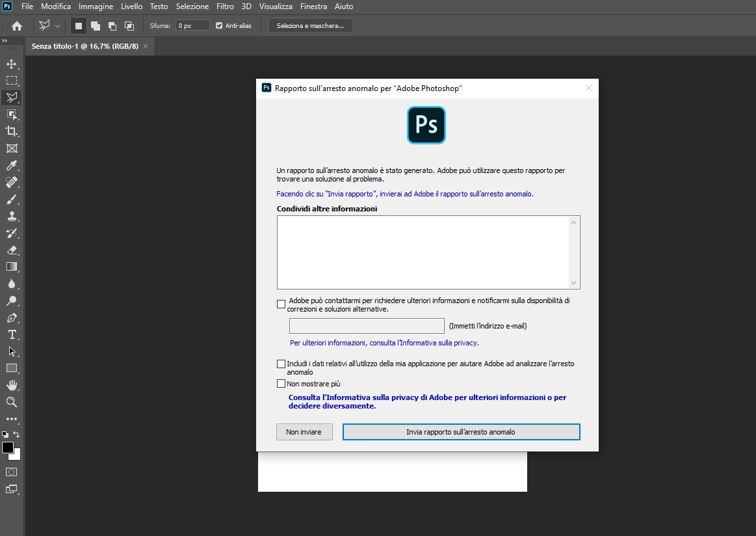
Task: Select the Pen tool
Action: click(12, 317)
